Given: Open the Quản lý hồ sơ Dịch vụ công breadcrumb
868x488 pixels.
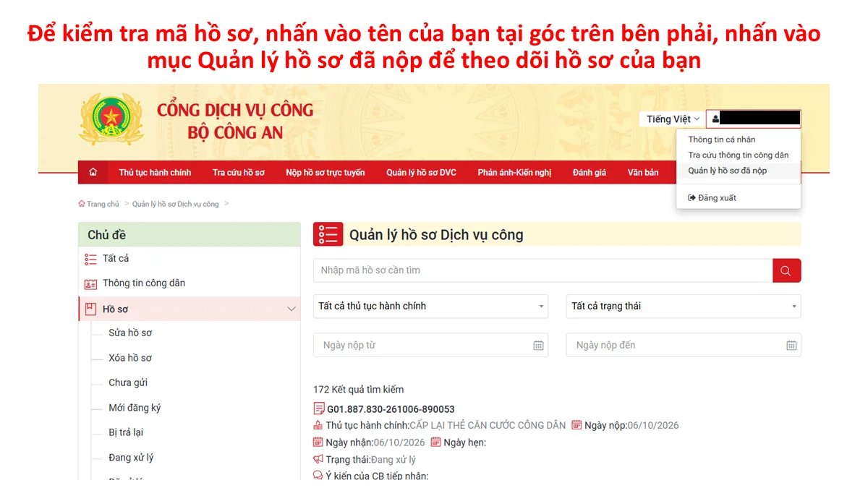Looking at the screenshot, I should pos(175,204).
